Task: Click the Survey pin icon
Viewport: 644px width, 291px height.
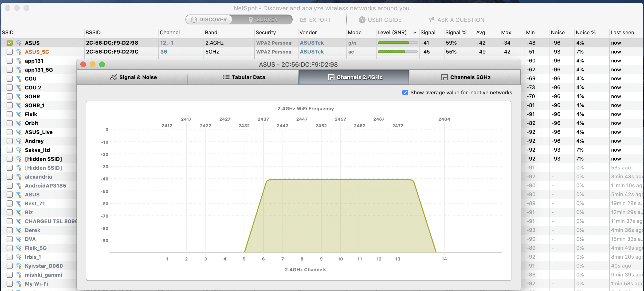Action: (x=251, y=20)
